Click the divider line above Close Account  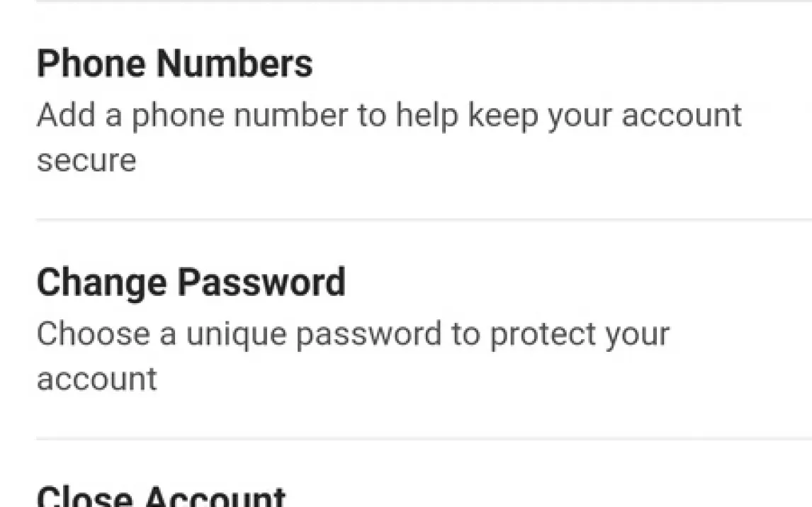[424, 438]
